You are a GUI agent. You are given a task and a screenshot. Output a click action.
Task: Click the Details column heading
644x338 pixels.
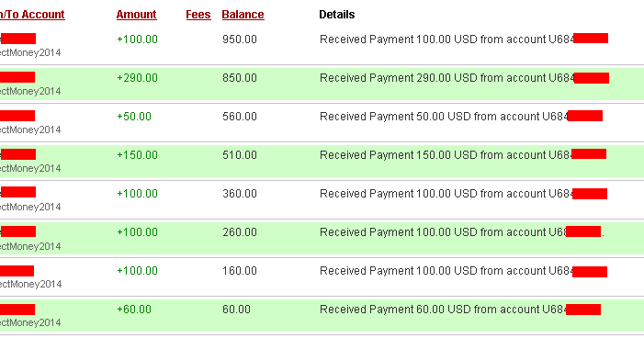[x=337, y=15]
